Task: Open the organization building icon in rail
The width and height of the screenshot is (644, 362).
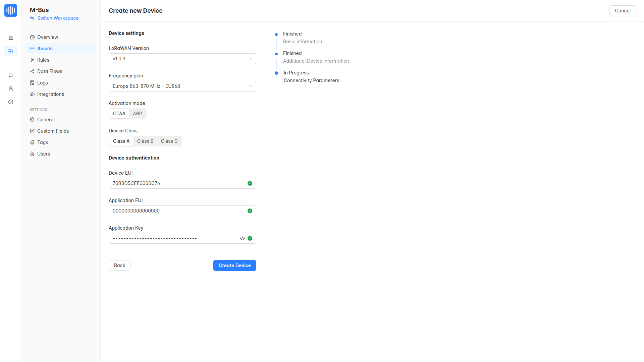Action: tap(11, 38)
